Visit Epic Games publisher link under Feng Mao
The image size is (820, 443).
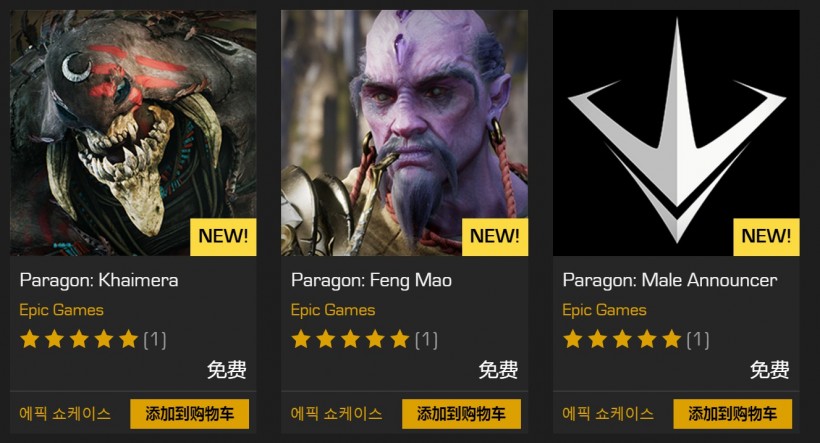333,310
